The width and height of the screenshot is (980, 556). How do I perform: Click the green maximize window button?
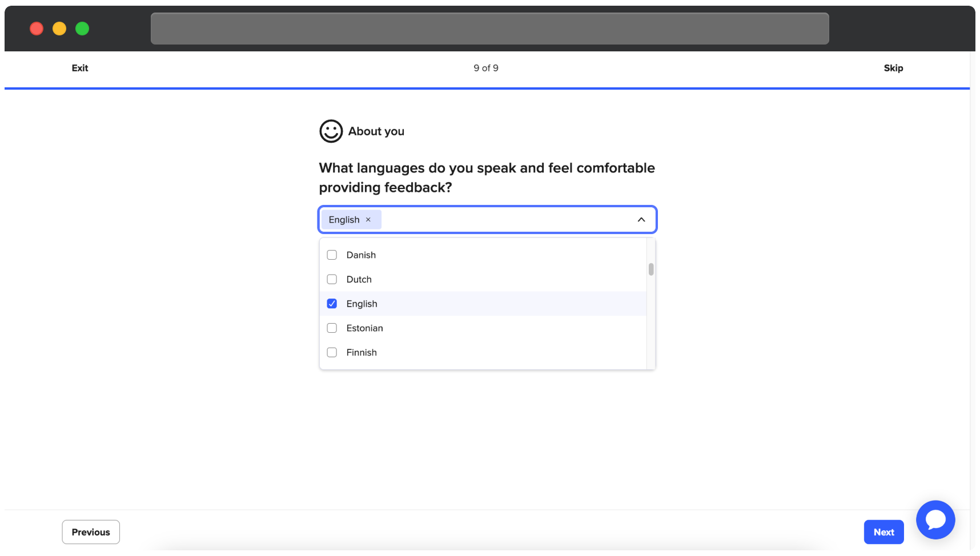point(82,29)
